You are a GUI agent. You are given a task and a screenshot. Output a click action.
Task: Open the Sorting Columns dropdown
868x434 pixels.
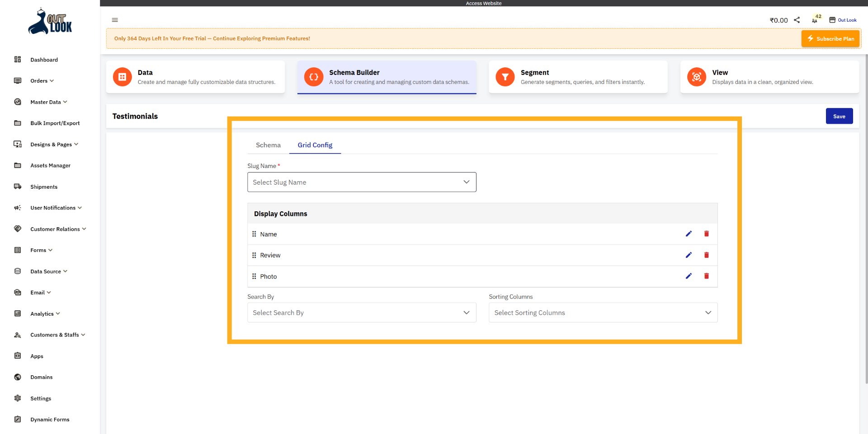pyautogui.click(x=603, y=313)
